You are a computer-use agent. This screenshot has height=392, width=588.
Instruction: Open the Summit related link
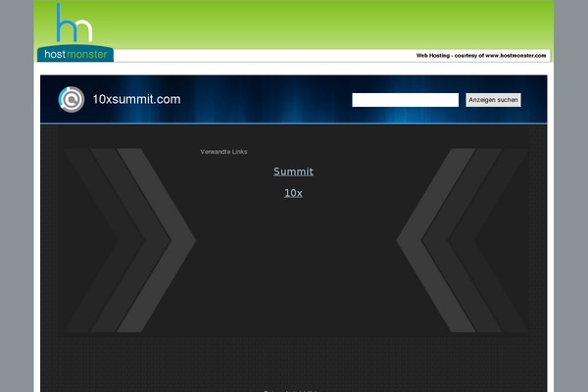click(x=293, y=171)
